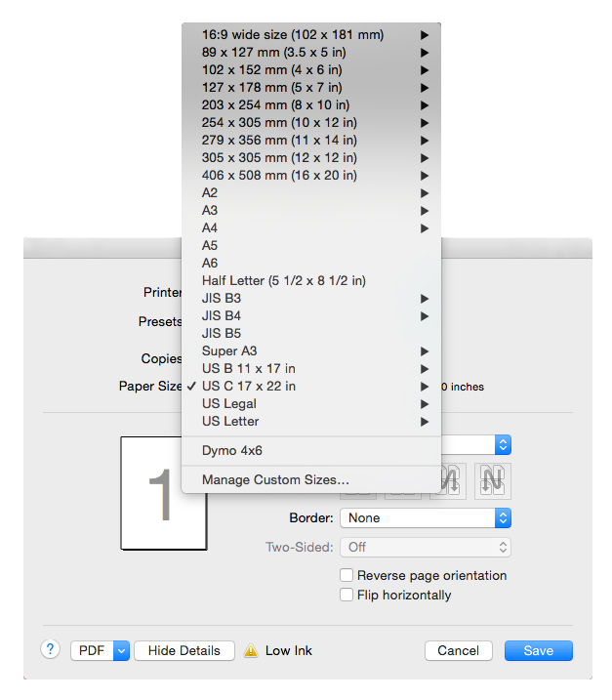
Task: Select the checked US C 17 x 22 in
Action: (x=311, y=387)
